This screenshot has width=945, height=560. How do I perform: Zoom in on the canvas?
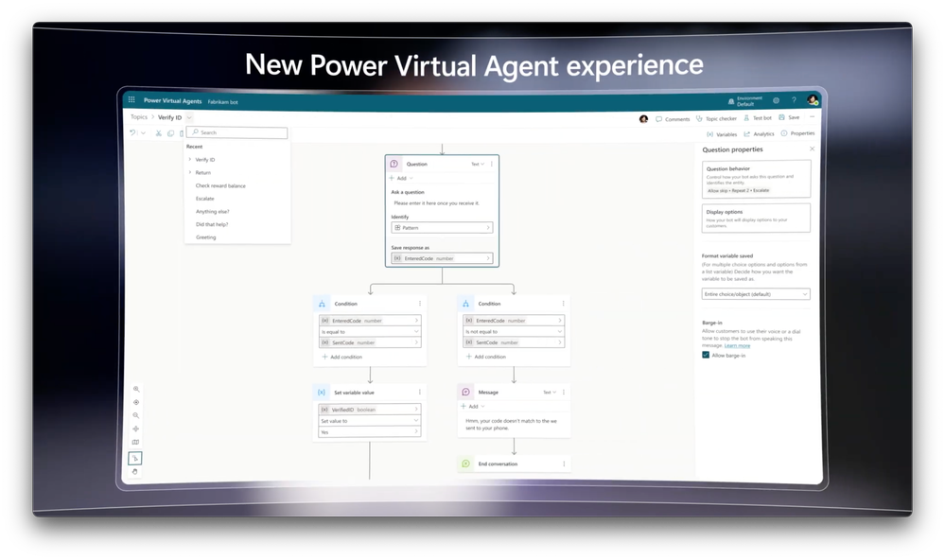[x=136, y=390]
